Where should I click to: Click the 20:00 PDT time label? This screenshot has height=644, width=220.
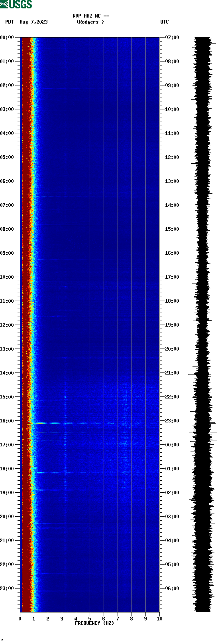pyautogui.click(x=7, y=517)
